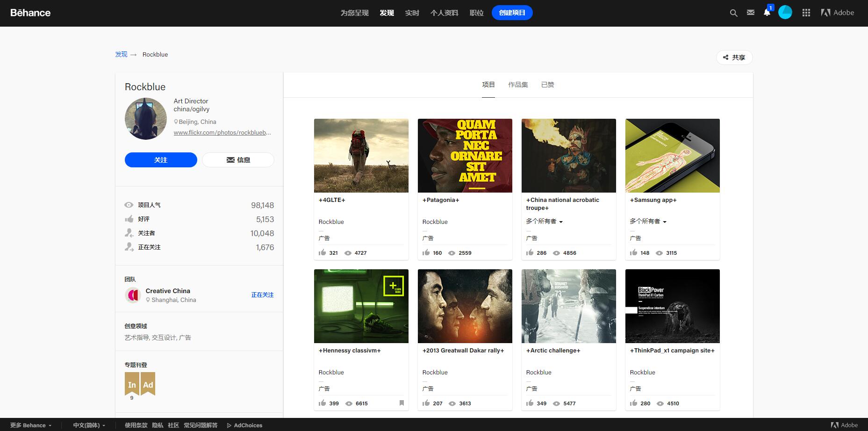
Task: Click the views eye icon on +4GLTE+ card
Action: tap(348, 253)
